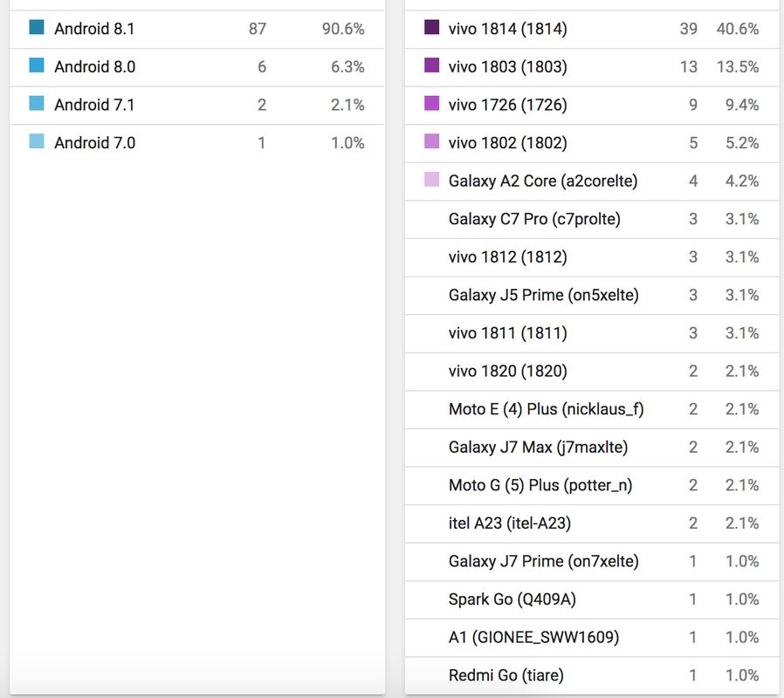Select the Galaxy C7 Pro (c7prolte) row label
This screenshot has height=698, width=784.
[534, 219]
